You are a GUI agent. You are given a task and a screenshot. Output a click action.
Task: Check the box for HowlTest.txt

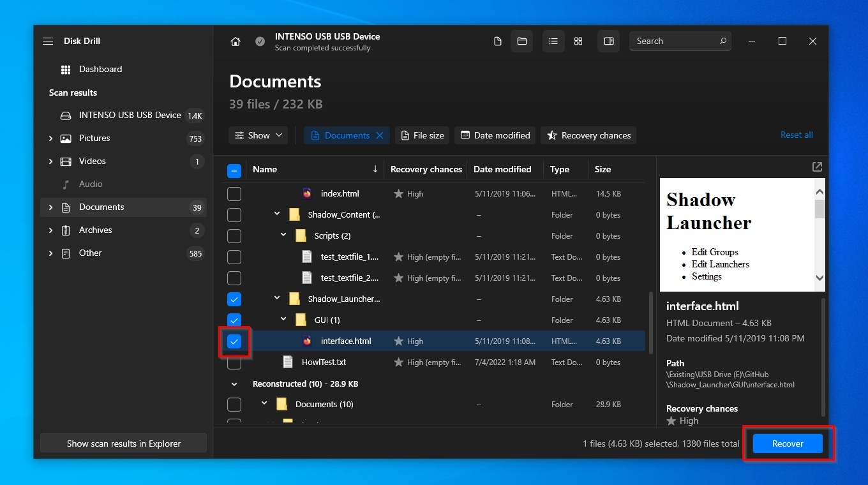point(234,362)
